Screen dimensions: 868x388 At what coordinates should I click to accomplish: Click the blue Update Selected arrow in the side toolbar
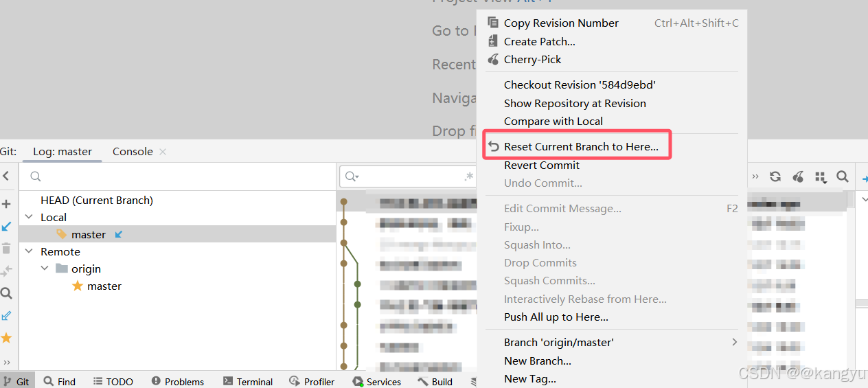coord(6,226)
